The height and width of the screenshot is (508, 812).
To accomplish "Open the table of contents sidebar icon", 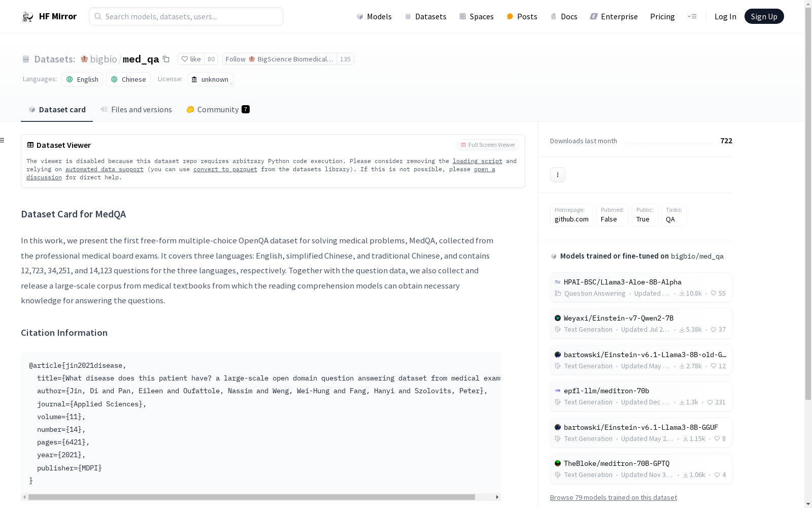I will tap(3, 140).
